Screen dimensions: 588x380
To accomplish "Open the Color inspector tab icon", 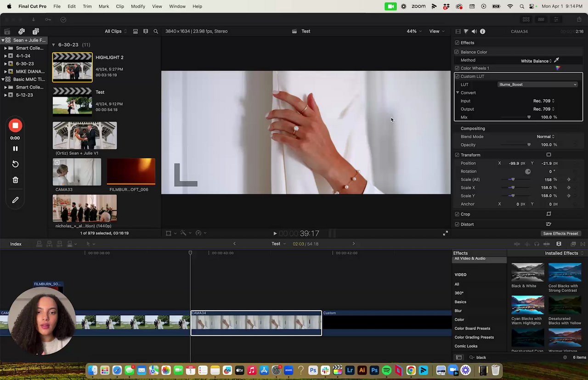I will [466, 31].
